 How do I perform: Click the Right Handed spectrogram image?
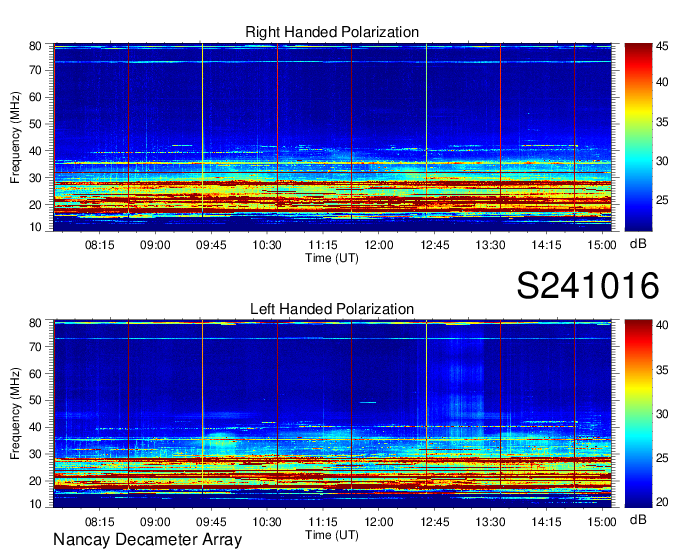[x=332, y=137]
